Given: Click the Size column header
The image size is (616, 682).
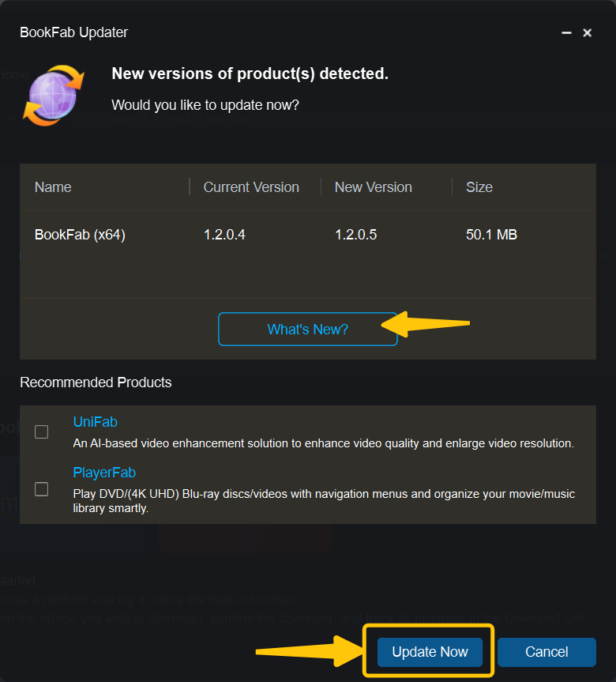Looking at the screenshot, I should pyautogui.click(x=479, y=187).
